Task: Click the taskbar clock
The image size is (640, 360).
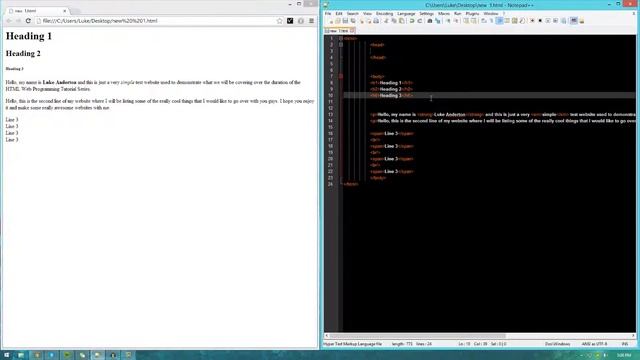Action: (x=624, y=355)
